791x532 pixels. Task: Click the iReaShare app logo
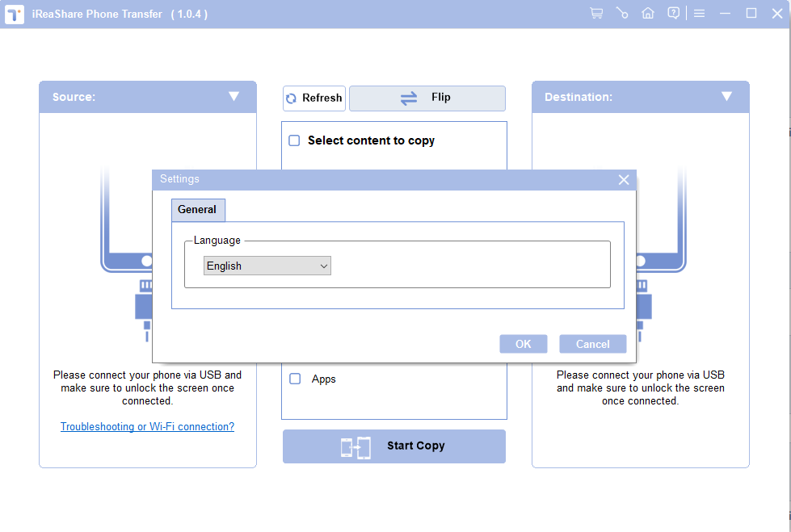coord(14,14)
